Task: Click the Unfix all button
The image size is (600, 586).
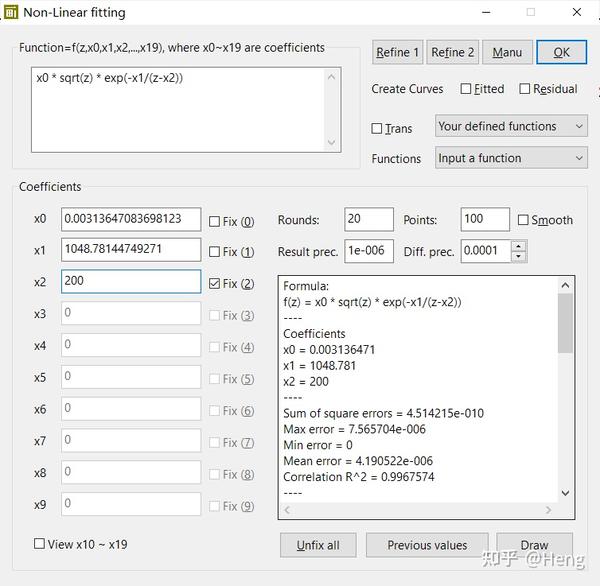Action: coord(318,545)
